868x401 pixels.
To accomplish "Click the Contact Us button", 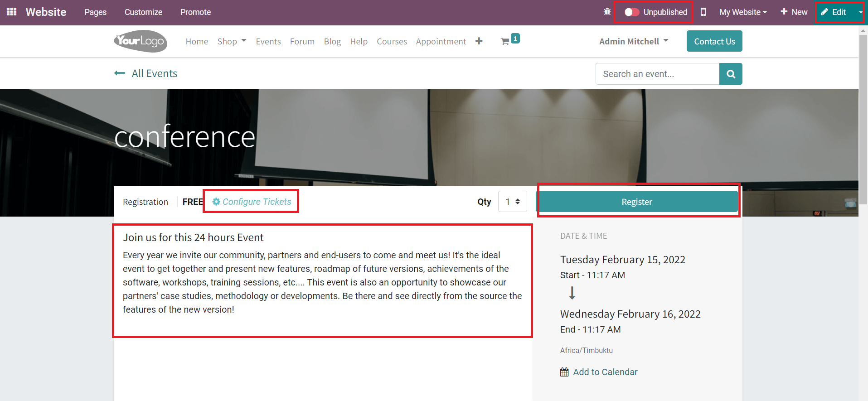I will 714,41.
